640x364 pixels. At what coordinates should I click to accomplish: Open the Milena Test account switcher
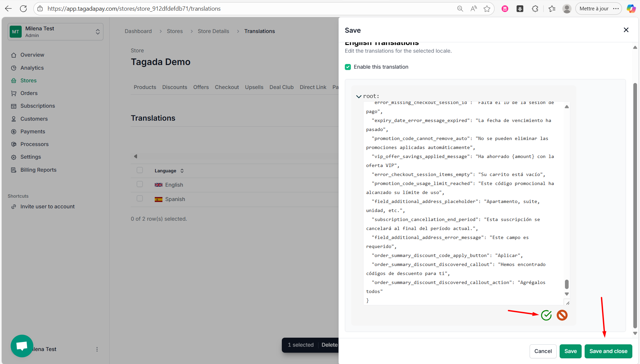55,32
